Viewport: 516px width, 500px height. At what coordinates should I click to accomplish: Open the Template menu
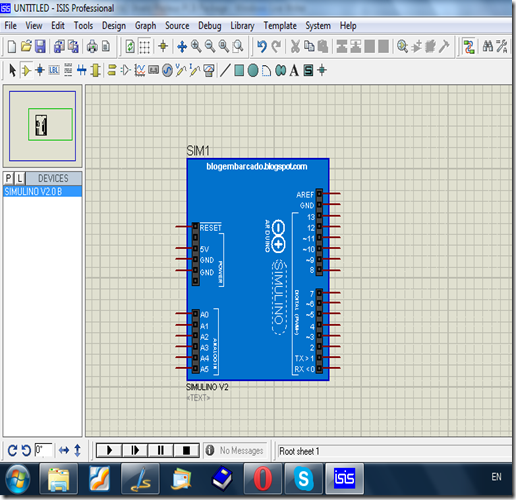click(280, 26)
